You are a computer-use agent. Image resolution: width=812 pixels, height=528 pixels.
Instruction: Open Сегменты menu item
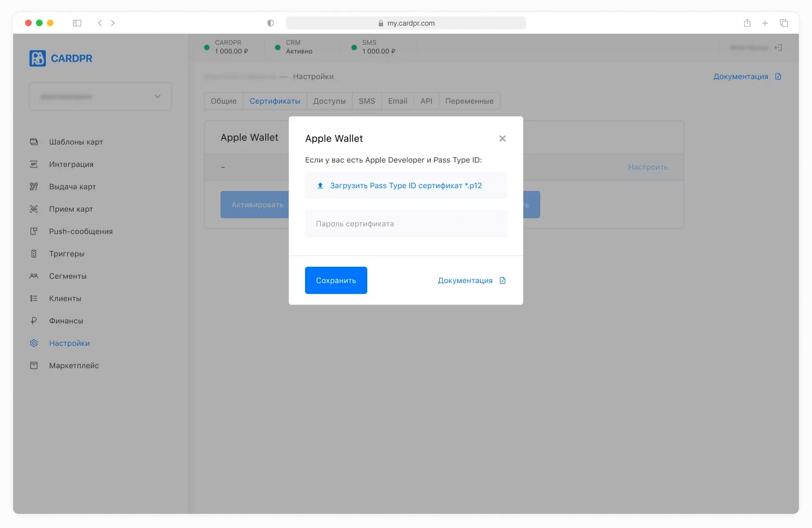(68, 276)
